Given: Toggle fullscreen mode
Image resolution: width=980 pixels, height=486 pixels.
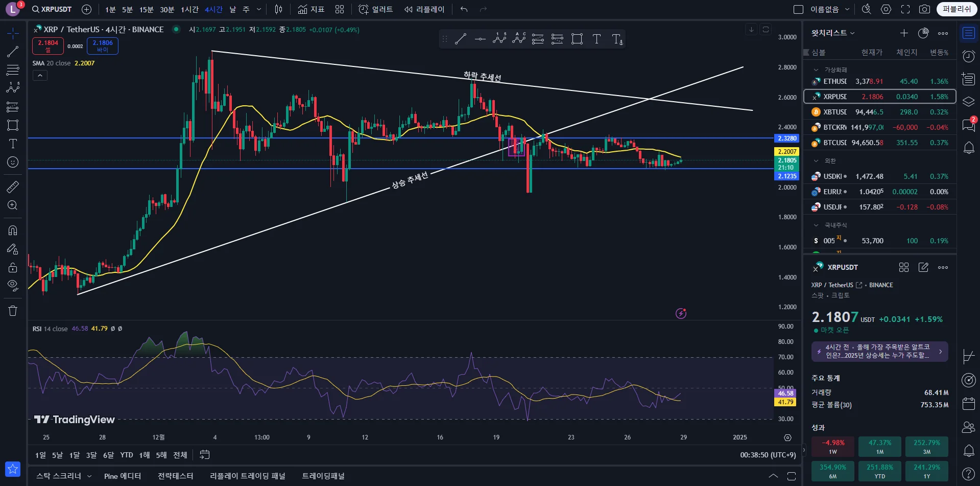Looking at the screenshot, I should tap(905, 9).
